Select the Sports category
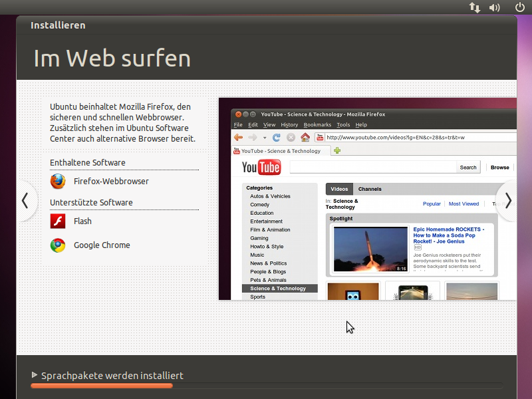This screenshot has height=399, width=532. pyautogui.click(x=257, y=297)
